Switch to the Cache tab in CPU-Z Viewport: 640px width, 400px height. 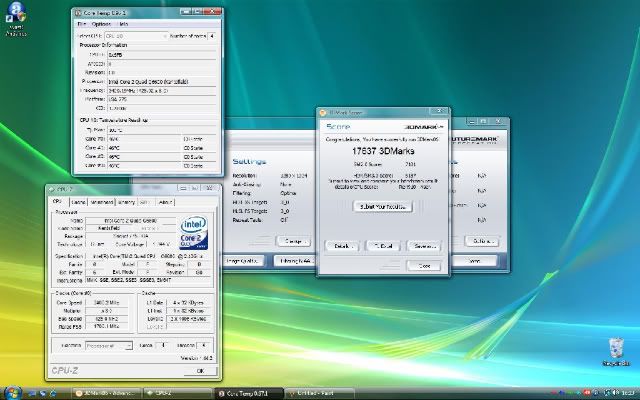[78, 202]
